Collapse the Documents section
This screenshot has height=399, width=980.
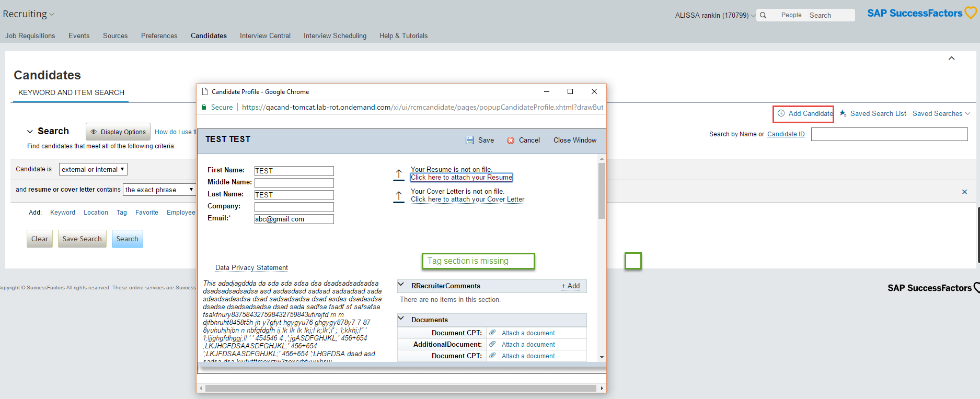point(401,319)
